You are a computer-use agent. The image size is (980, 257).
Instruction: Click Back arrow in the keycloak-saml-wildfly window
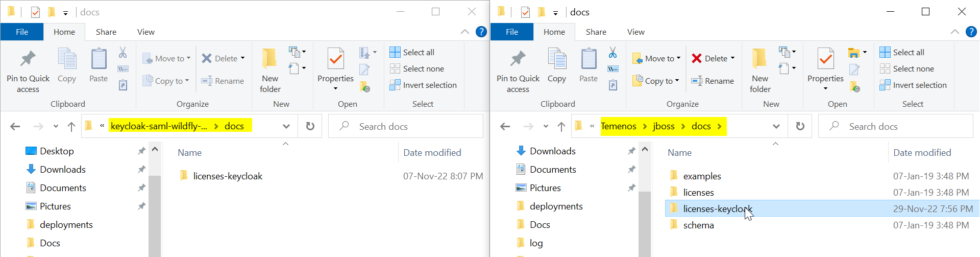pos(15,126)
